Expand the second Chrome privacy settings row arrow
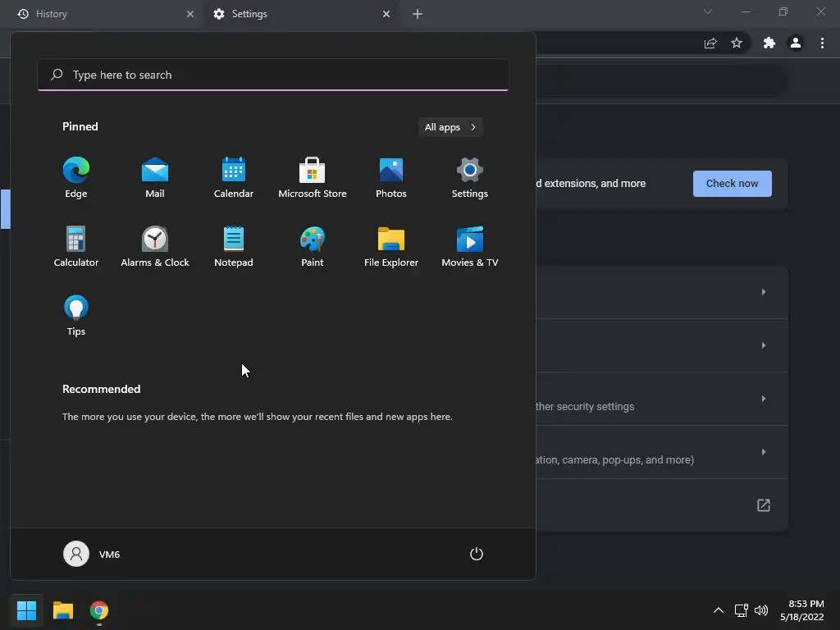Viewport: 840px width, 630px height. [x=764, y=345]
